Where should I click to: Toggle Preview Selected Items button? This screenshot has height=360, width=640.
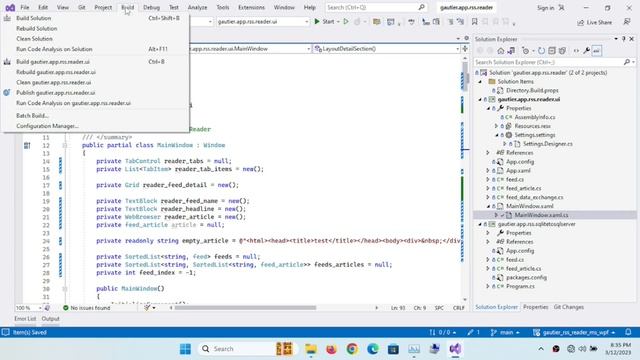[x=597, y=51]
